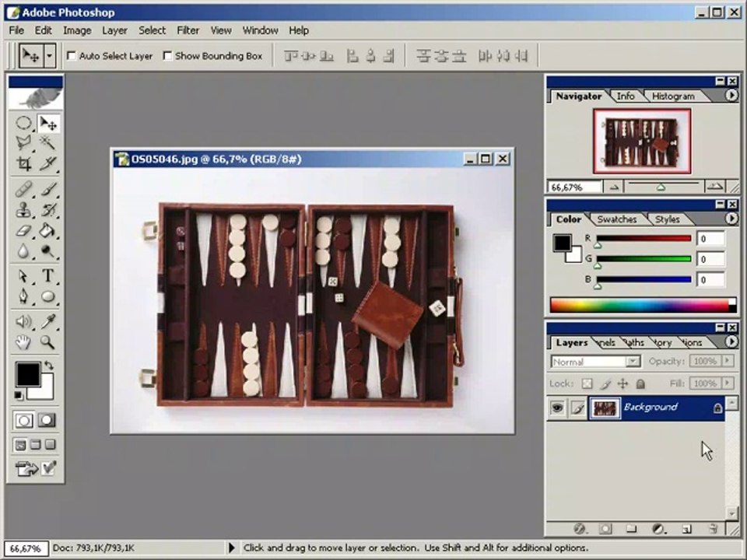Select the Move tool in toolbox

[48, 124]
